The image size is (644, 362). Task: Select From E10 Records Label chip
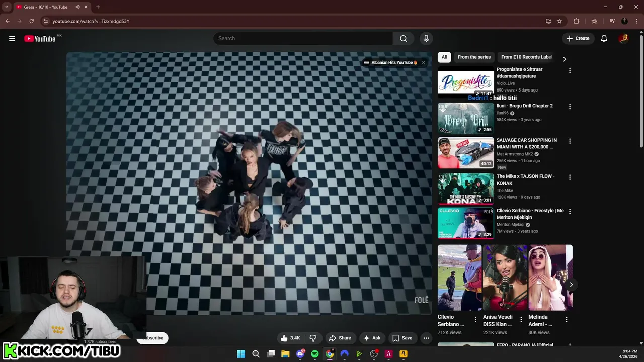pyautogui.click(x=526, y=57)
